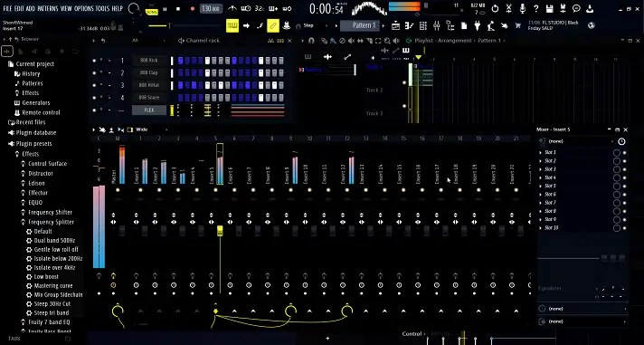Click the red record button

pyautogui.click(x=193, y=9)
